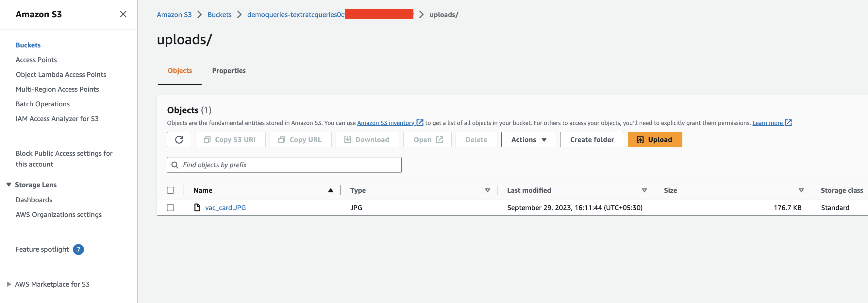Follow the Amazon S3 breadcrumb link
Image resolution: width=868 pixels, height=303 pixels.
pos(174,14)
